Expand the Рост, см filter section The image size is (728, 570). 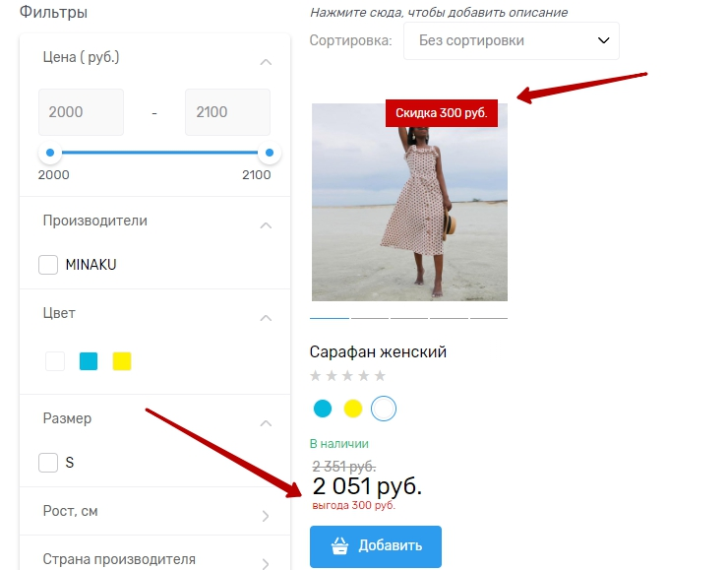265,515
